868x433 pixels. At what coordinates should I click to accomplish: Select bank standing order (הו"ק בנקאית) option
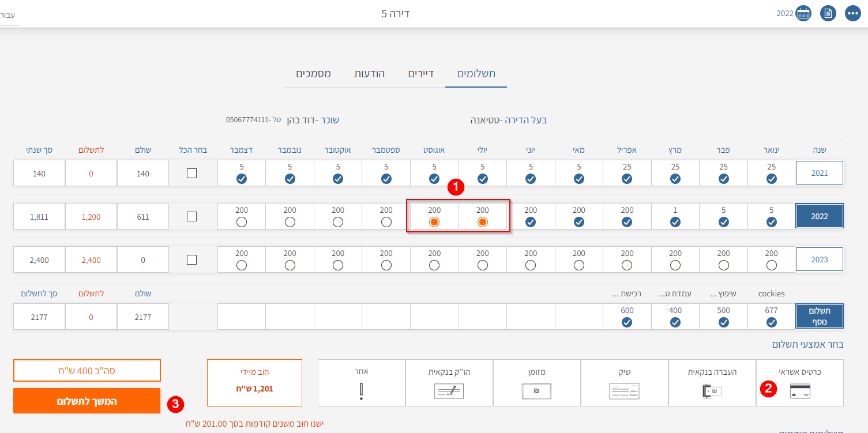pyautogui.click(x=449, y=383)
